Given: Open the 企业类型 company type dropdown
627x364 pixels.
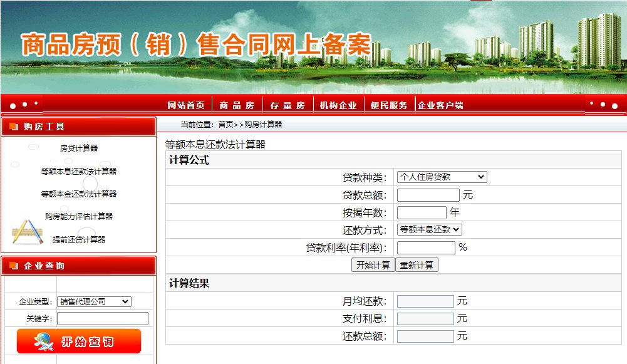Looking at the screenshot, I should click(94, 302).
